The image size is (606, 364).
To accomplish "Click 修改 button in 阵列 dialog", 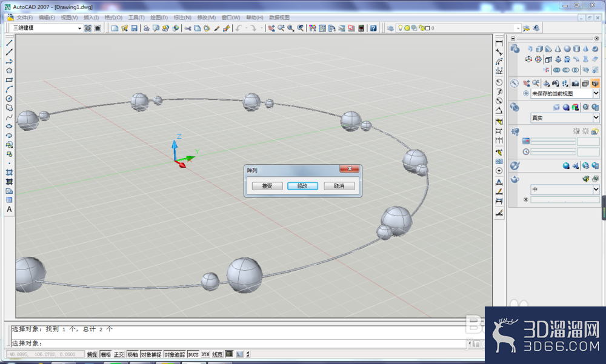I will (302, 186).
